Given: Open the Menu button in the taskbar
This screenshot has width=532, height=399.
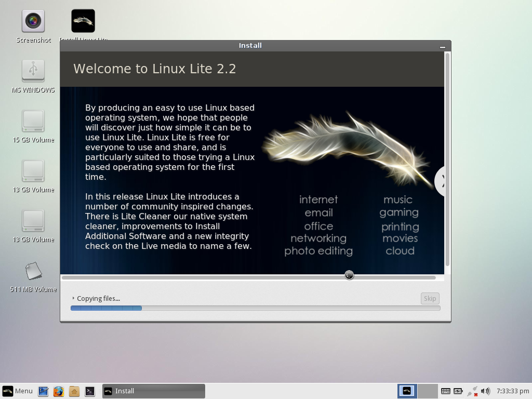Looking at the screenshot, I should click(18, 391).
